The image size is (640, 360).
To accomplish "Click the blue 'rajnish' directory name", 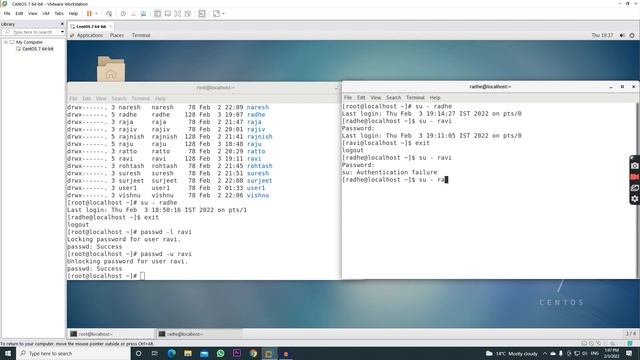I will coord(259,136).
